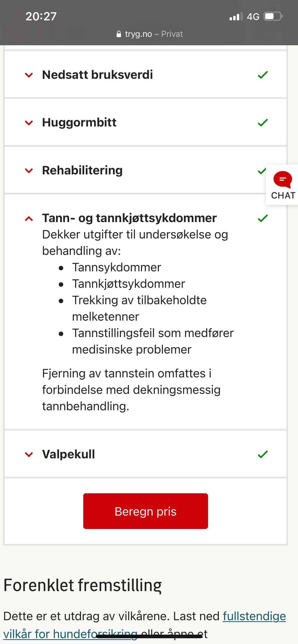Image resolution: width=298 pixels, height=644 pixels.
Task: Select the Rehabilitering heading
Action: point(82,171)
